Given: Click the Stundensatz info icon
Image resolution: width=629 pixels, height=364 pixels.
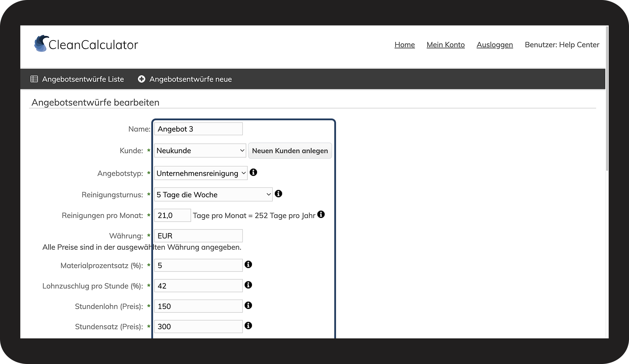Looking at the screenshot, I should pos(248,326).
